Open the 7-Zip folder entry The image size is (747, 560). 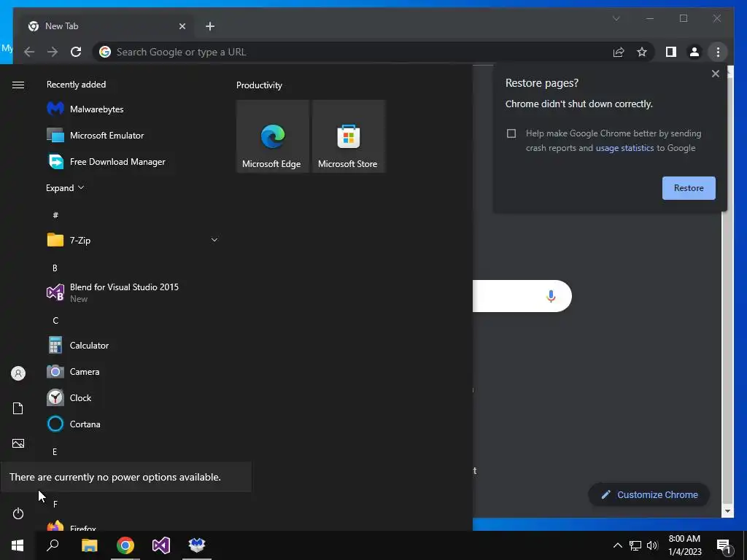[x=133, y=240]
